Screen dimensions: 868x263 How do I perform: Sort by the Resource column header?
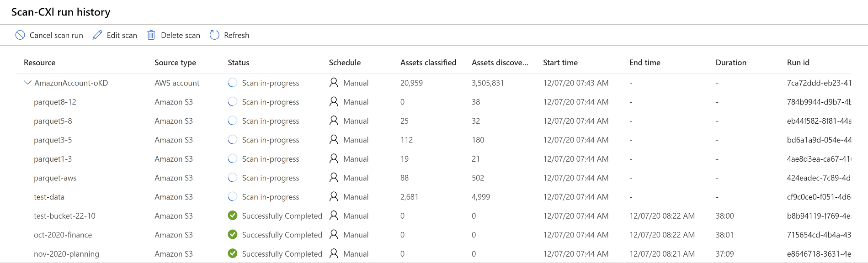click(x=39, y=63)
